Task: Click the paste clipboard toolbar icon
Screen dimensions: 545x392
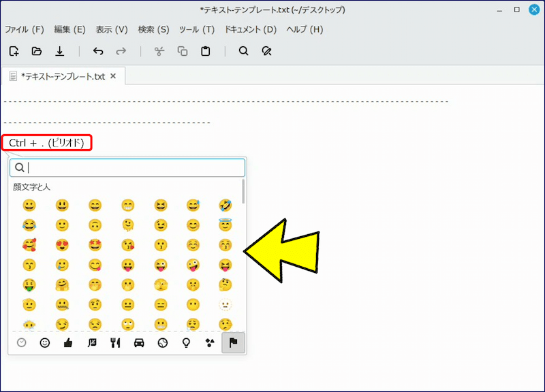Action: [205, 51]
